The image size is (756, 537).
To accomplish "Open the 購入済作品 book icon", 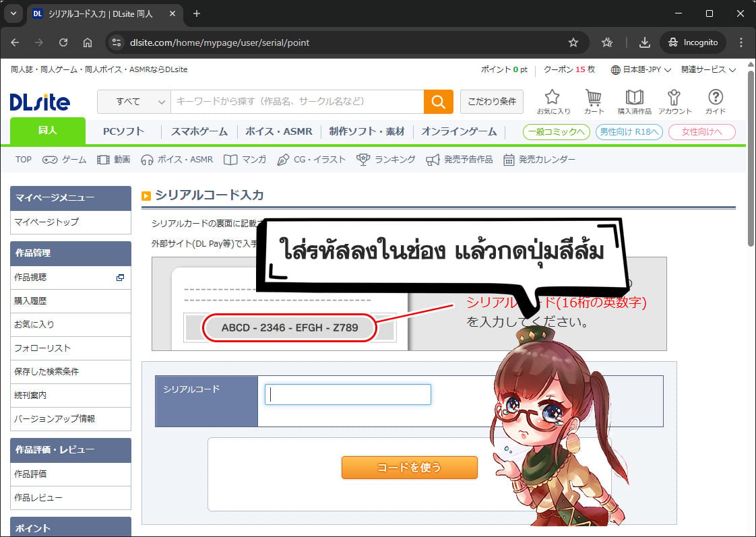I will point(635,102).
